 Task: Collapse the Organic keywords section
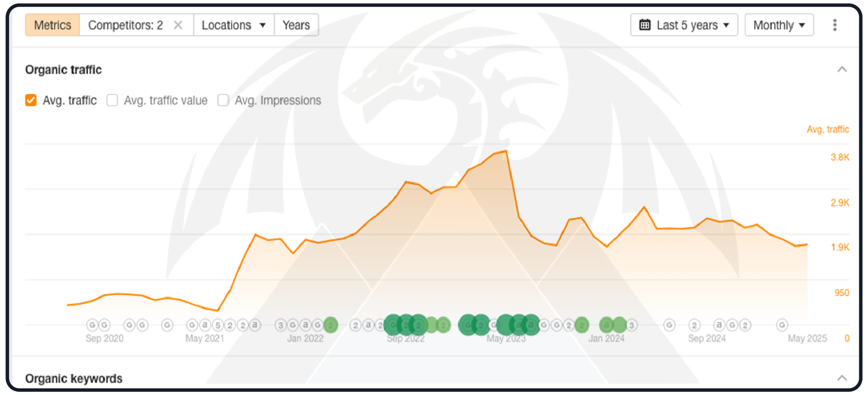coord(842,378)
